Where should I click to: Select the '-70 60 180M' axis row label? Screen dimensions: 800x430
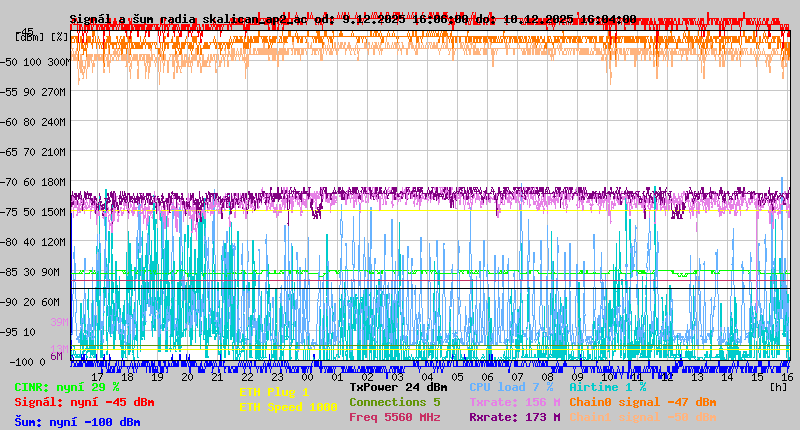click(x=33, y=182)
